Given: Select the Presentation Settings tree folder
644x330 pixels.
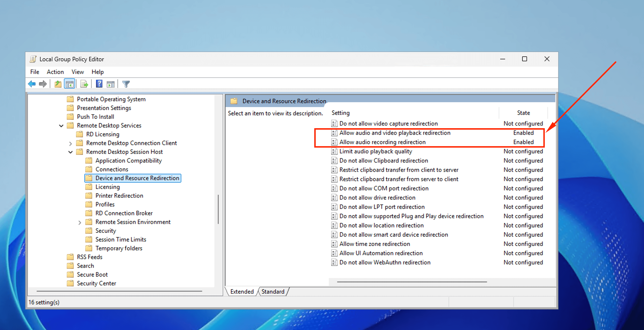Looking at the screenshot, I should pos(104,108).
